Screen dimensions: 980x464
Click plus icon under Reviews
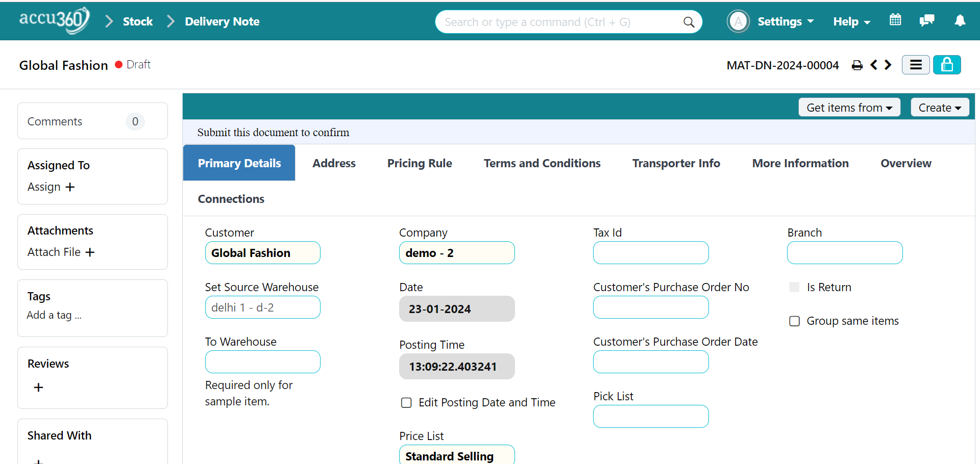pos(38,388)
